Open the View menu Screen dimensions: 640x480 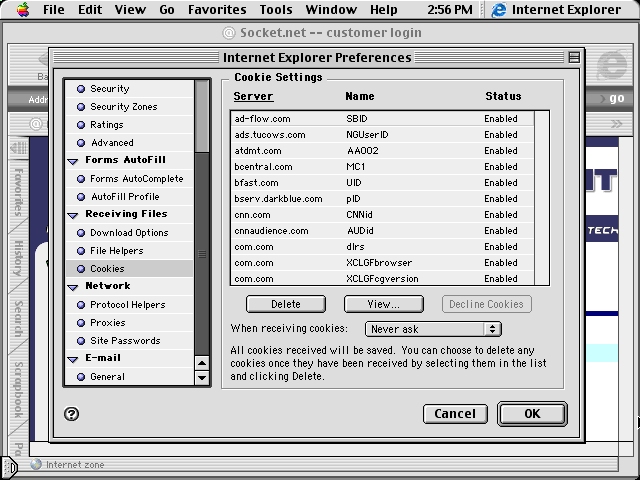pyautogui.click(x=130, y=9)
